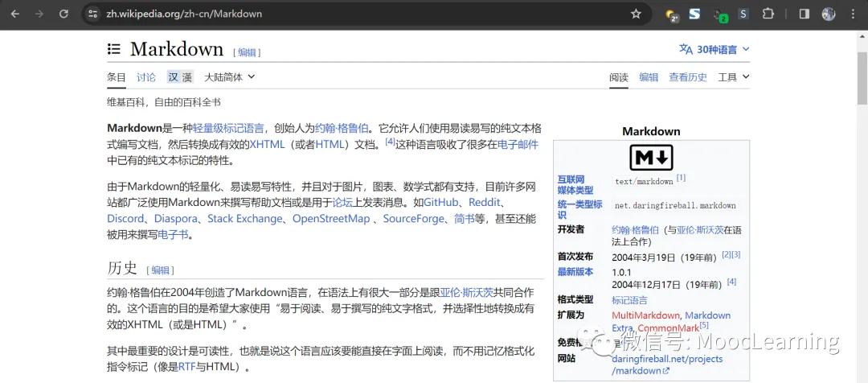Click the blue S extension icon
The width and height of the screenshot is (868, 383).
tap(694, 14)
